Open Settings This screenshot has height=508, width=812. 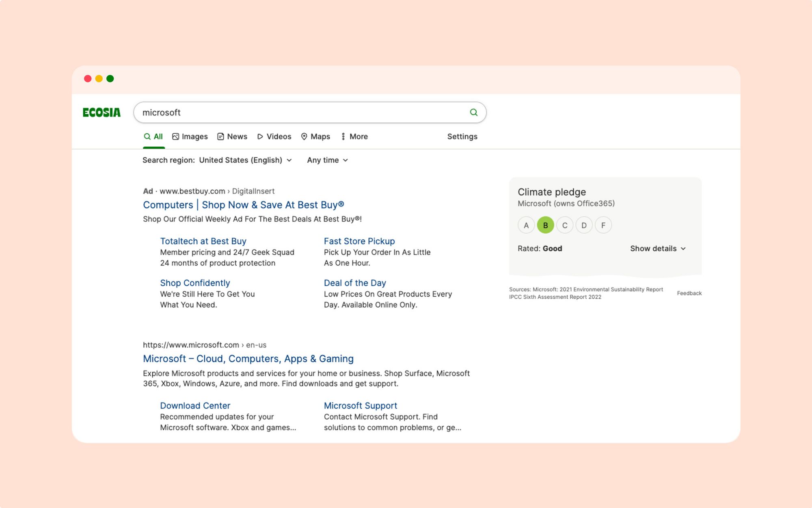[462, 137]
